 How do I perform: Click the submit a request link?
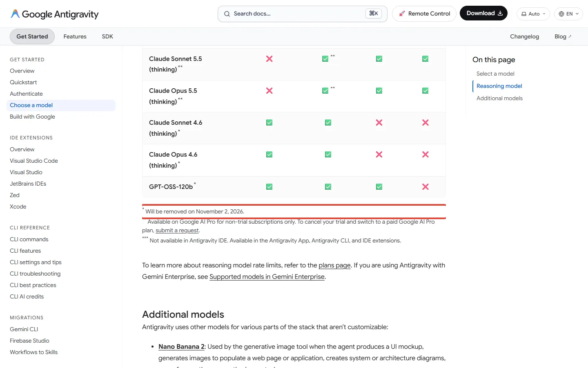tap(177, 230)
